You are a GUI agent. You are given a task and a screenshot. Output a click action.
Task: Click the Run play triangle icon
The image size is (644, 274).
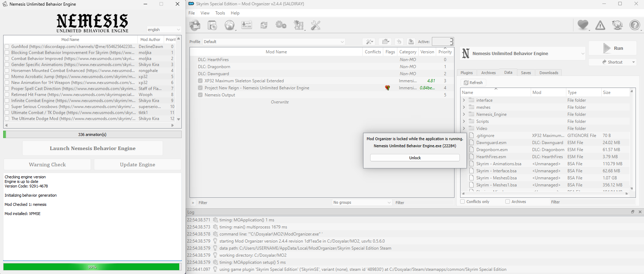pos(607,48)
